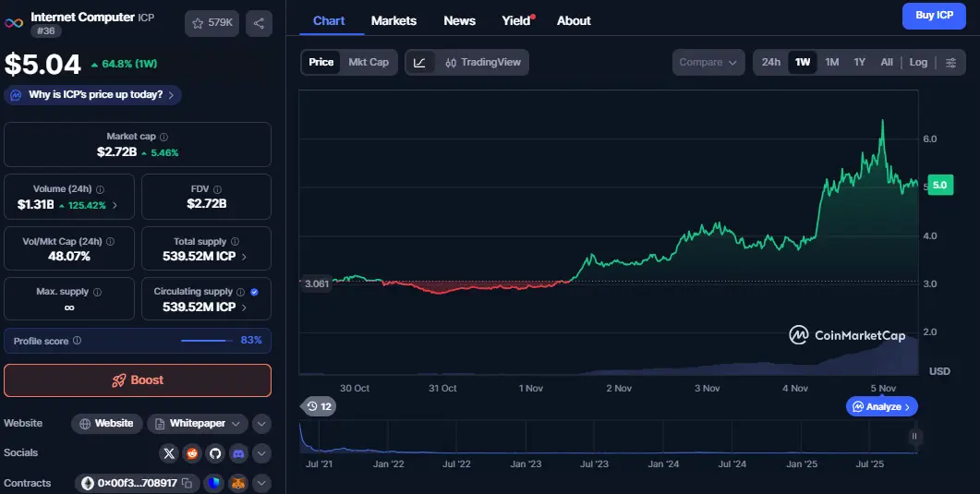The height and width of the screenshot is (494, 980).
Task: Open the X (Twitter) social link
Action: 168,453
